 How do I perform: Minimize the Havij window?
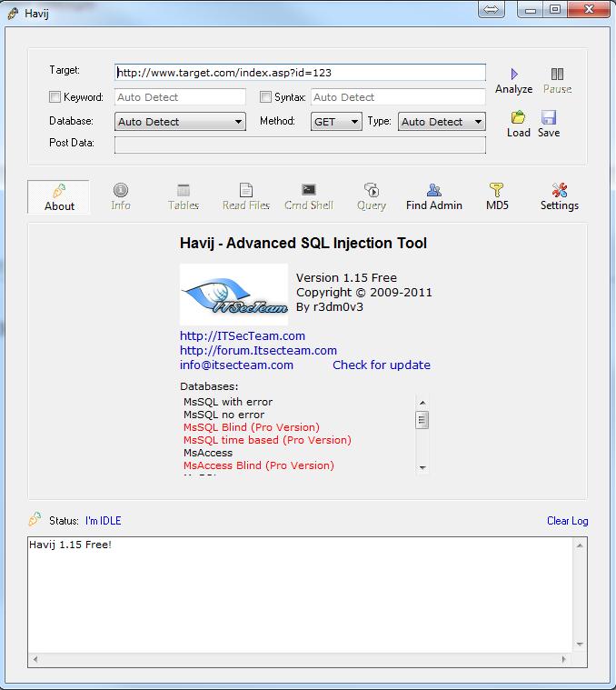[531, 9]
